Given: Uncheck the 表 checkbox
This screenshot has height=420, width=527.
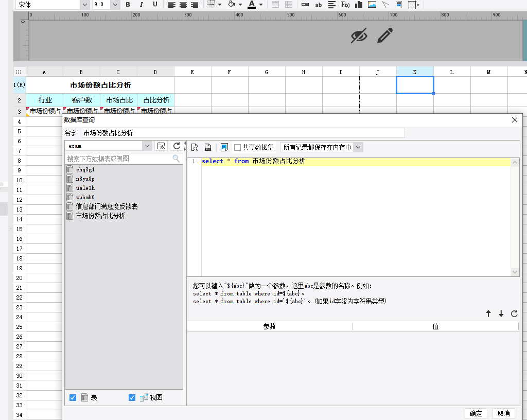Looking at the screenshot, I should (73, 397).
